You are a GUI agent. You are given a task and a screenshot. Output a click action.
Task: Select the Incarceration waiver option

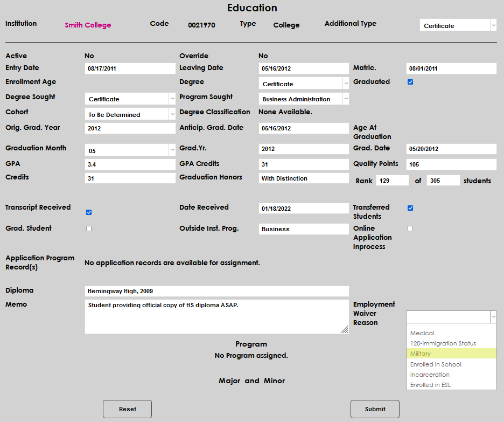click(451, 375)
